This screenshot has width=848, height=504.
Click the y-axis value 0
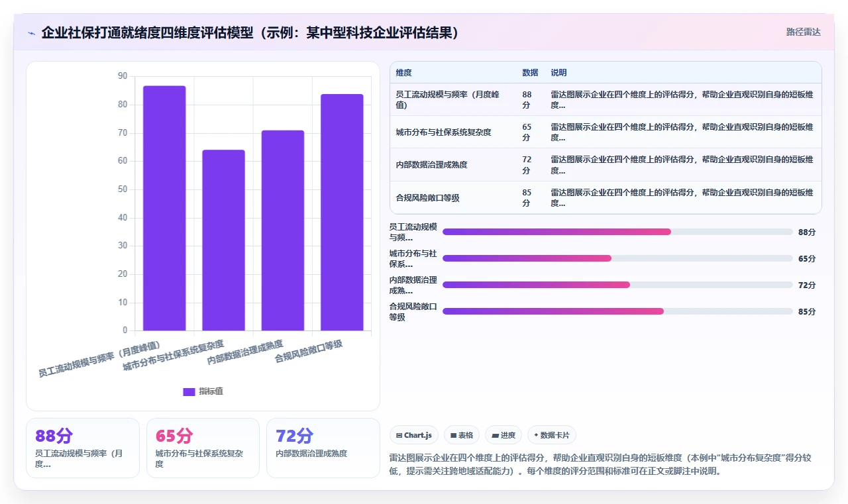125,330
